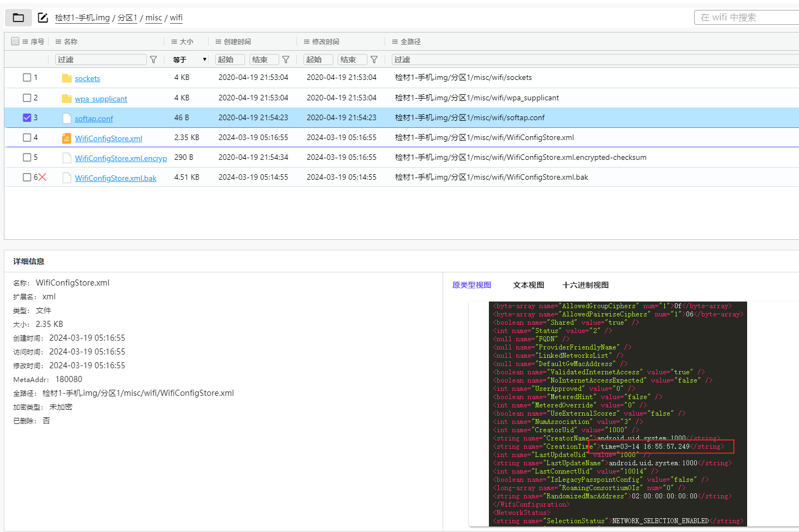The width and height of the screenshot is (799, 532).
Task: Check the box for WifiConfigStore.xml row
Action: (27, 137)
